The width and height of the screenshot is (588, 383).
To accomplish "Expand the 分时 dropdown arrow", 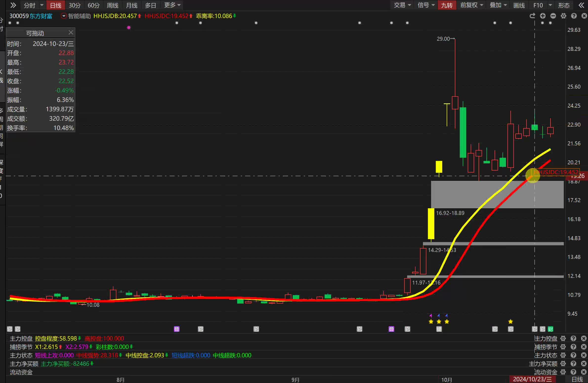I will 42,5.
